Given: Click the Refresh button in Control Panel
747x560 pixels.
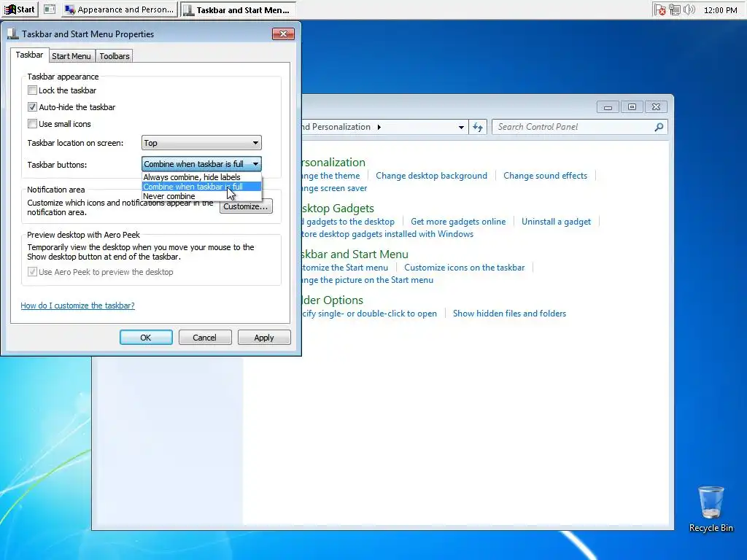Looking at the screenshot, I should coord(478,127).
